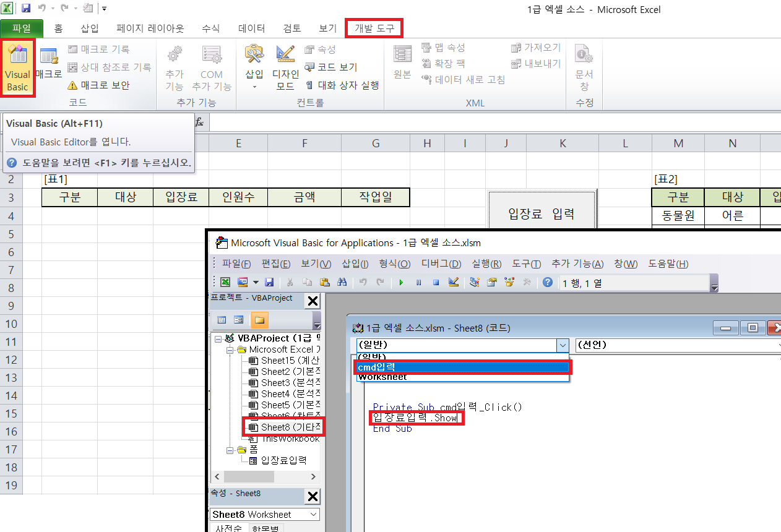Toggle Design Mode icon in VBA toolbar

(x=453, y=282)
